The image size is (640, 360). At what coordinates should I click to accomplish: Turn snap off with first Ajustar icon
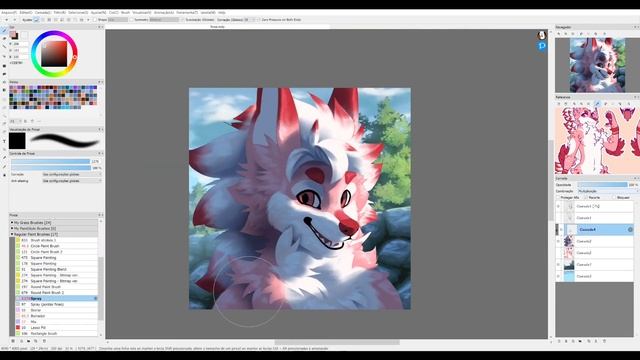pos(36,20)
